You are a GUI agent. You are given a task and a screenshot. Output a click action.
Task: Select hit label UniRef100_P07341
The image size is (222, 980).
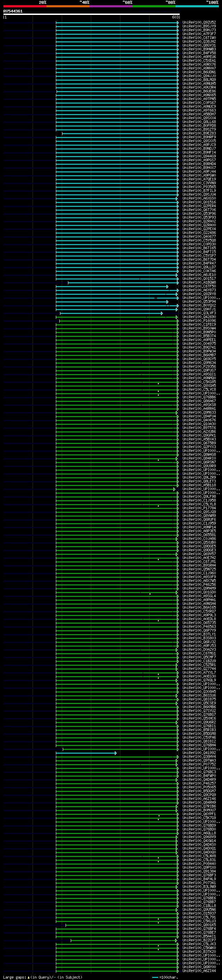pos(199,883)
